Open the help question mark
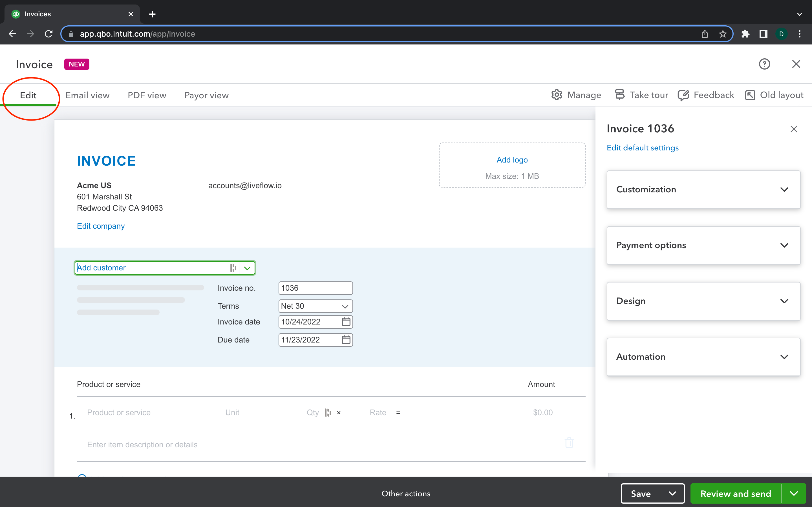812x507 pixels. pyautogui.click(x=764, y=64)
